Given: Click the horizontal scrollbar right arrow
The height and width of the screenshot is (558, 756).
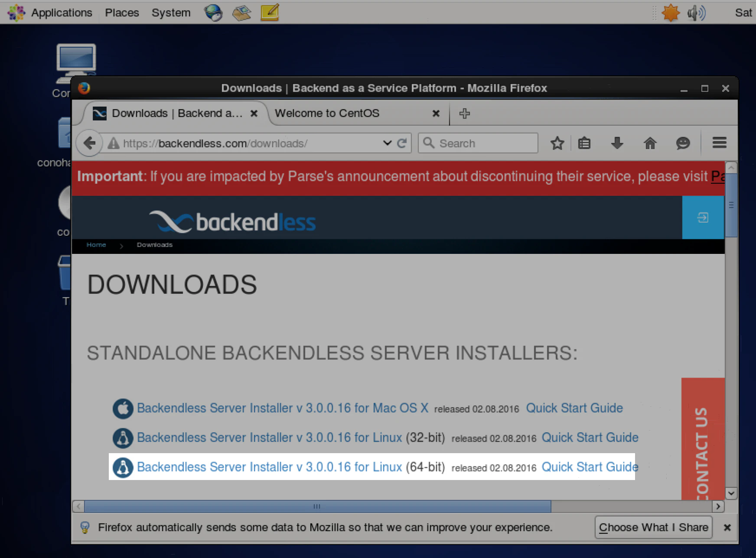Looking at the screenshot, I should (x=718, y=506).
